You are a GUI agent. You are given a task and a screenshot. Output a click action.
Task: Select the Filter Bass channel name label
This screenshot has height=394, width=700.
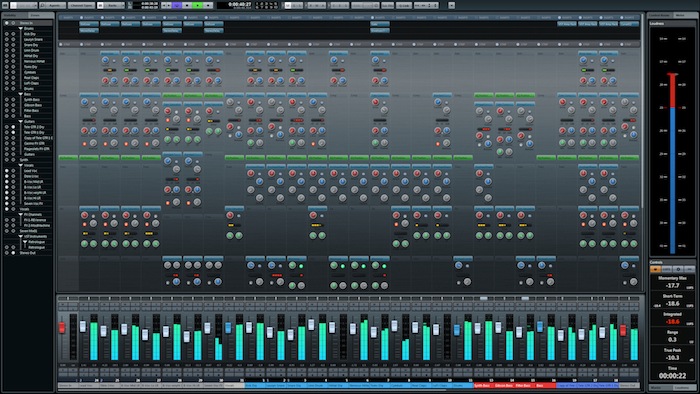[x=525, y=386]
